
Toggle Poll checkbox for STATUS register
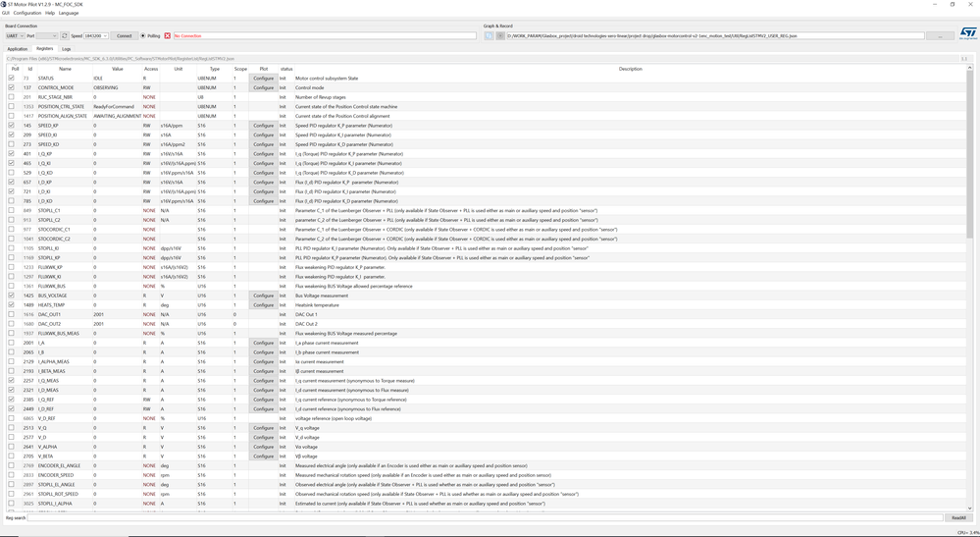11,79
